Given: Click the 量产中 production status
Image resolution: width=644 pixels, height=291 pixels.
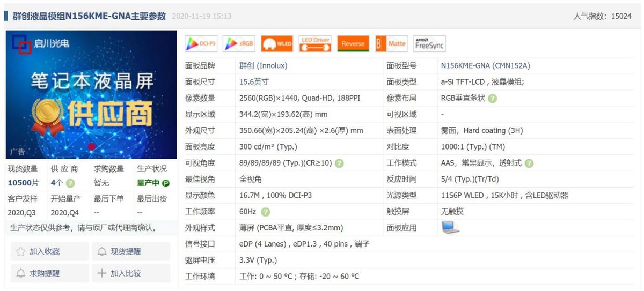Looking at the screenshot, I should 148,183.
